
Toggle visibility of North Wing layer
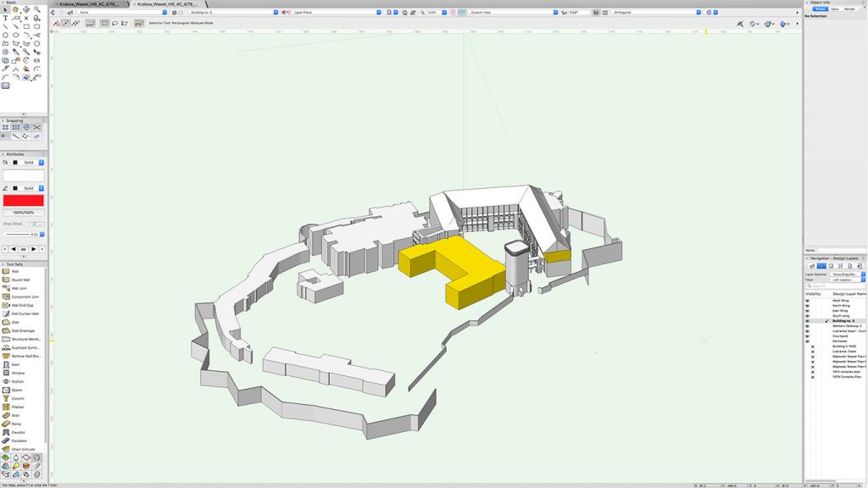click(807, 305)
